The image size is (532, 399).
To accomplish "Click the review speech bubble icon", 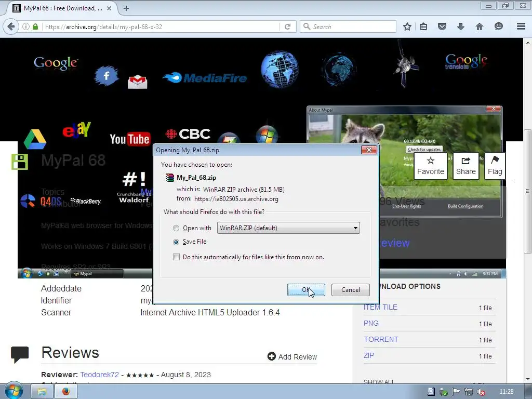I will pos(20,354).
